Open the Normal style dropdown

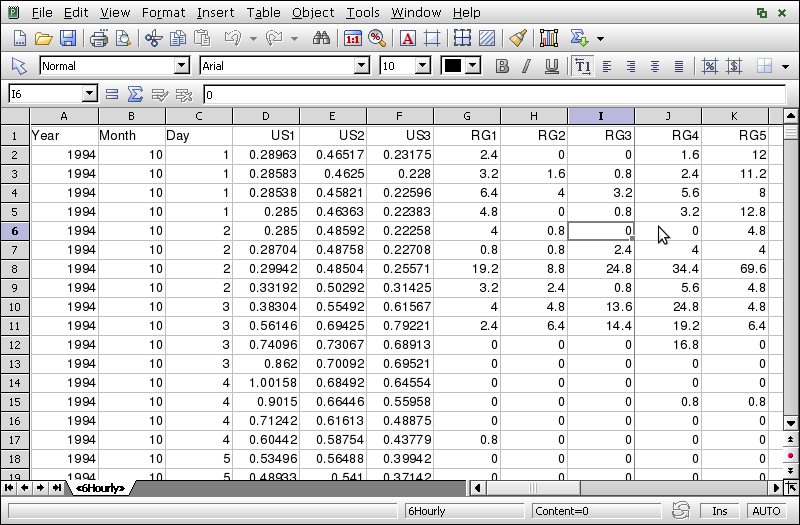pyautogui.click(x=181, y=65)
